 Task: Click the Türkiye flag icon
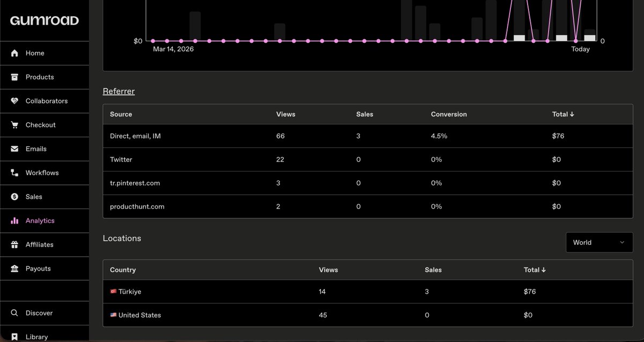click(113, 292)
